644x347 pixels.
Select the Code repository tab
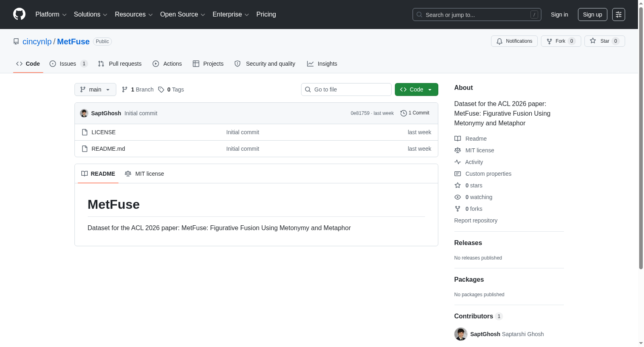(x=28, y=64)
